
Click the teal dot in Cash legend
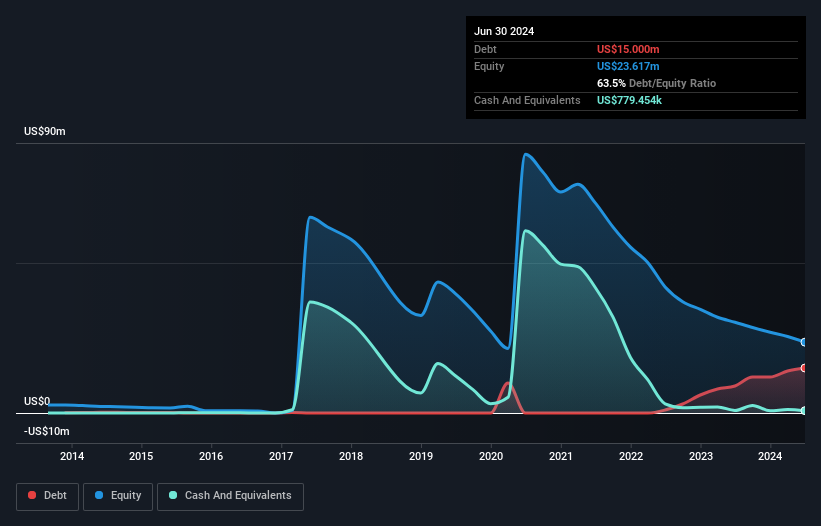pyautogui.click(x=173, y=495)
